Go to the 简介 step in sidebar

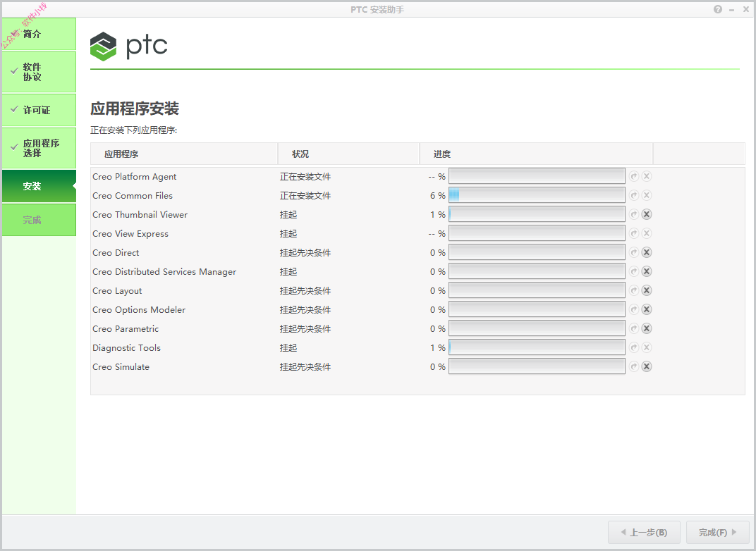coord(39,34)
